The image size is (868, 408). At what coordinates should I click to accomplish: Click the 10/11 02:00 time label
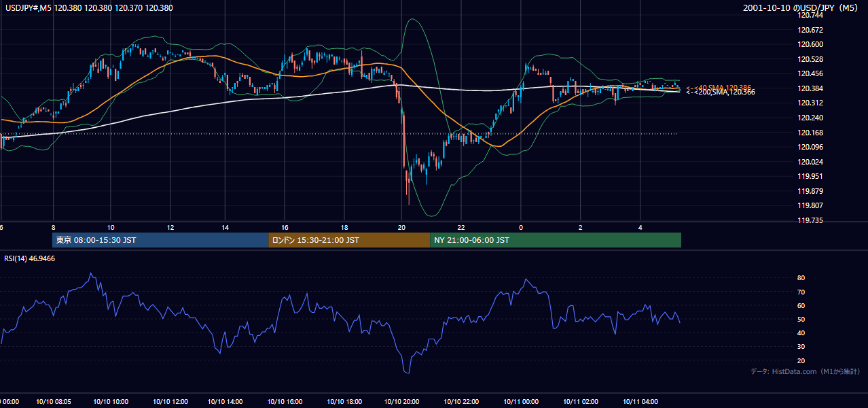[581, 401]
